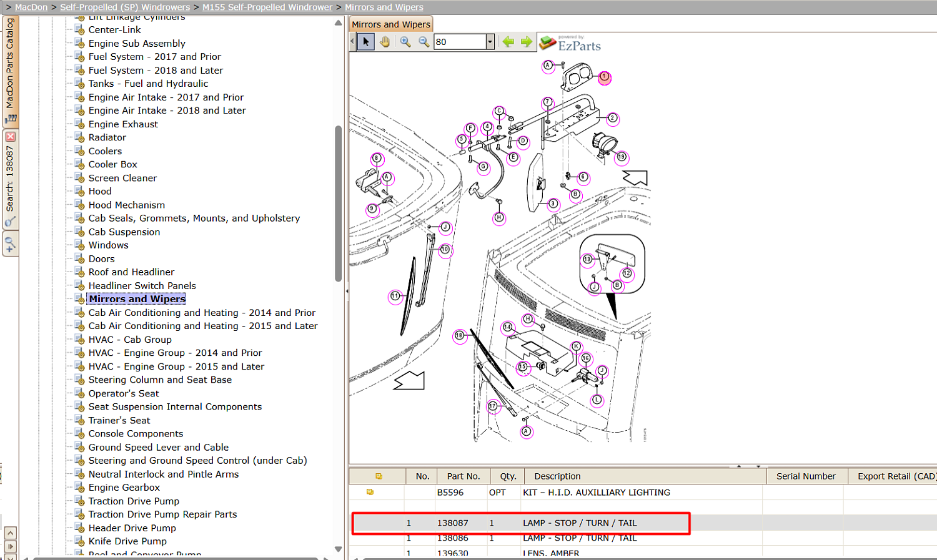Viewport: 937px width, 560px height.
Task: Click callout 13 in the detail bubble
Action: (587, 259)
